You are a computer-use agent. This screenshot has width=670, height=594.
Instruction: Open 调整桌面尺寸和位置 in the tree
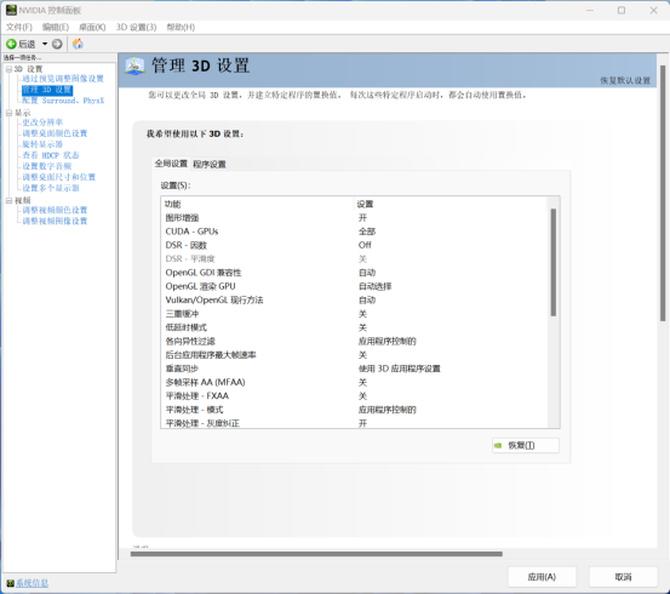point(59,177)
